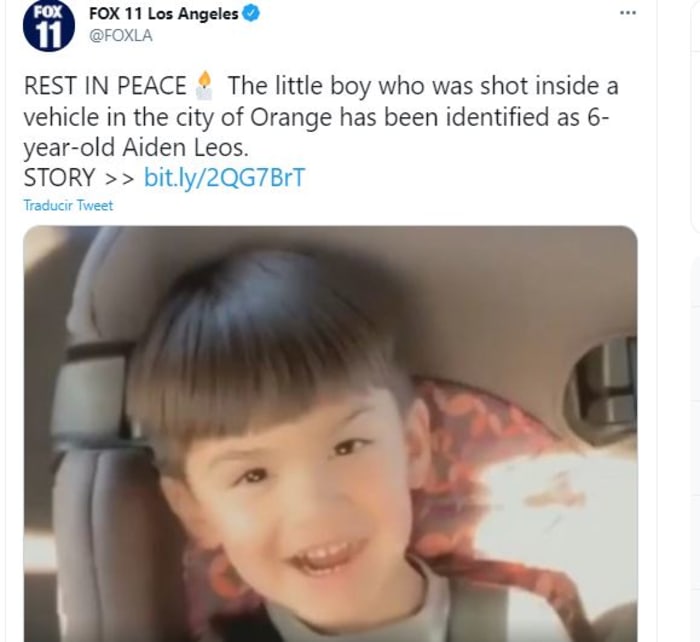Open the three-dot more options menu
Image resolution: width=700 pixels, height=642 pixels.
(628, 13)
